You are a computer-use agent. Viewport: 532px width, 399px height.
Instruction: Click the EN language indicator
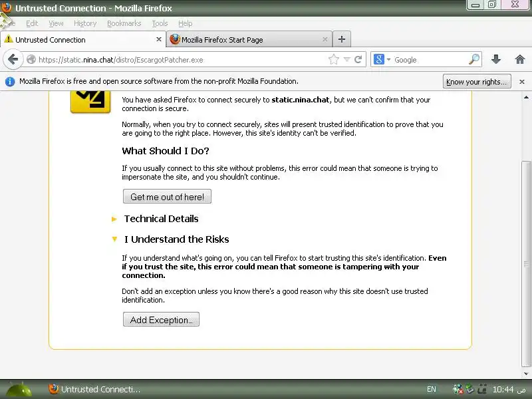pos(431,389)
